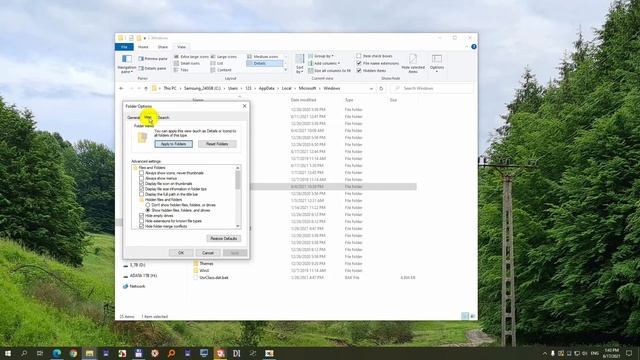Toggle Display file size information in folder tips
This screenshot has height=360, width=640.
pos(173,189)
